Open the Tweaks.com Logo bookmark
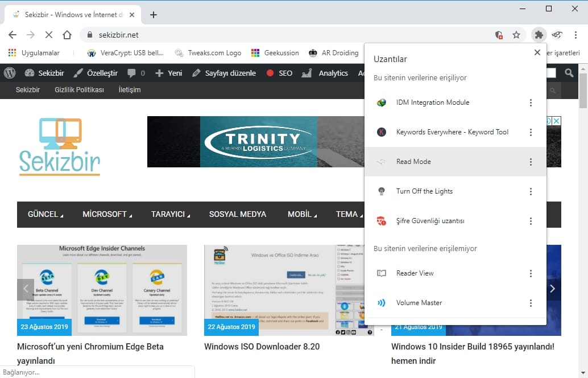Viewport: 588px width, 378px height. 209,53
